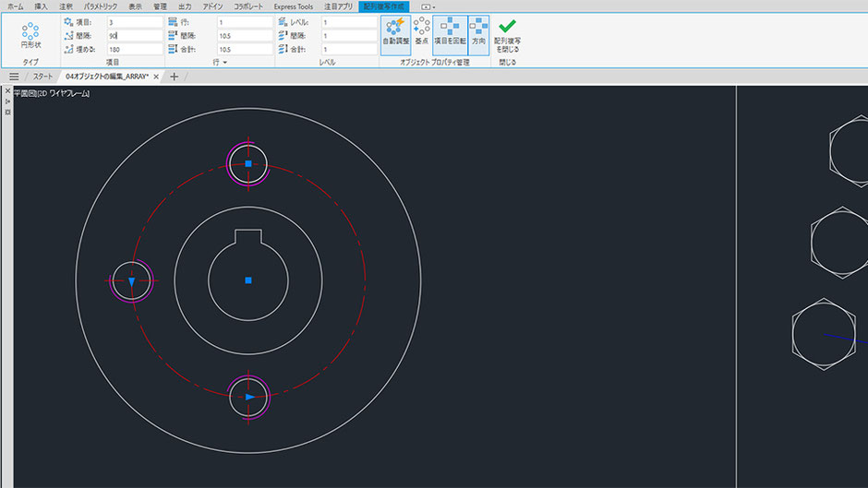
Task: Click the 行 rows icon
Action: tap(173, 22)
